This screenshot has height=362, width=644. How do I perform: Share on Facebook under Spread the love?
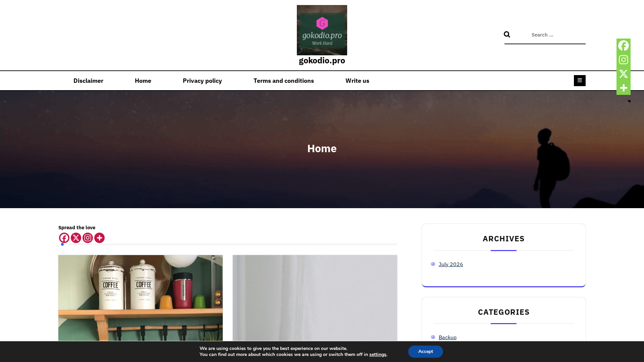coord(64,238)
